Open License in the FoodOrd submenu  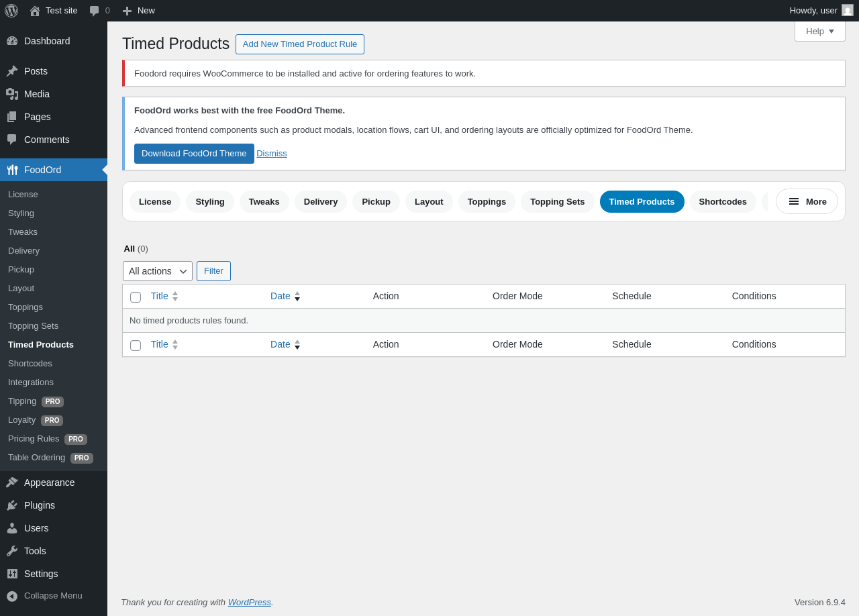pos(23,195)
